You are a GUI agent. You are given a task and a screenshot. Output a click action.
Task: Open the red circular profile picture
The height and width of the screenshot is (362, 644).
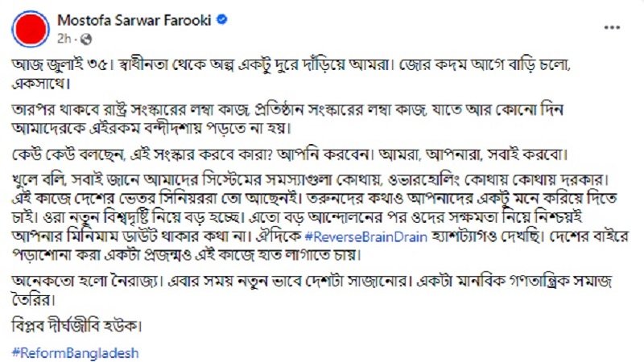pos(31,29)
